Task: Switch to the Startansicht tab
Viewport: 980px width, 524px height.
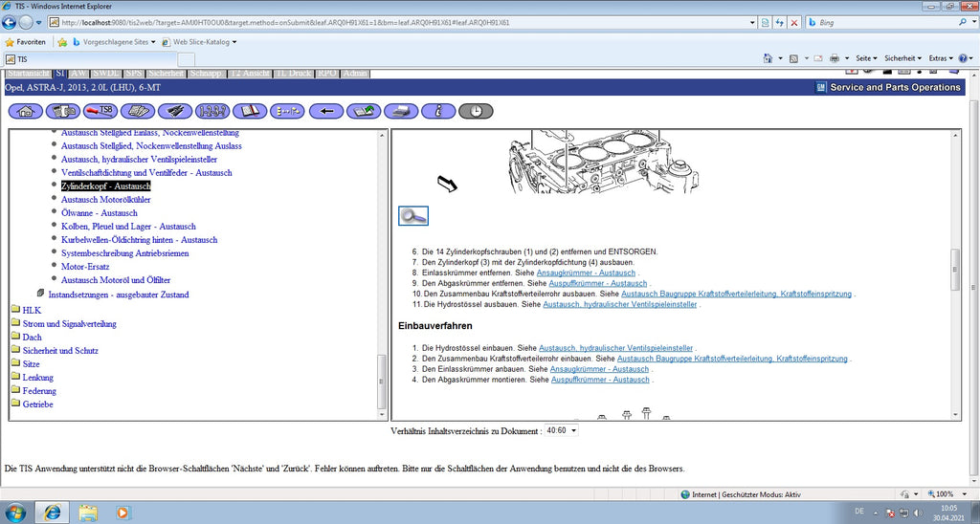Action: tap(28, 73)
